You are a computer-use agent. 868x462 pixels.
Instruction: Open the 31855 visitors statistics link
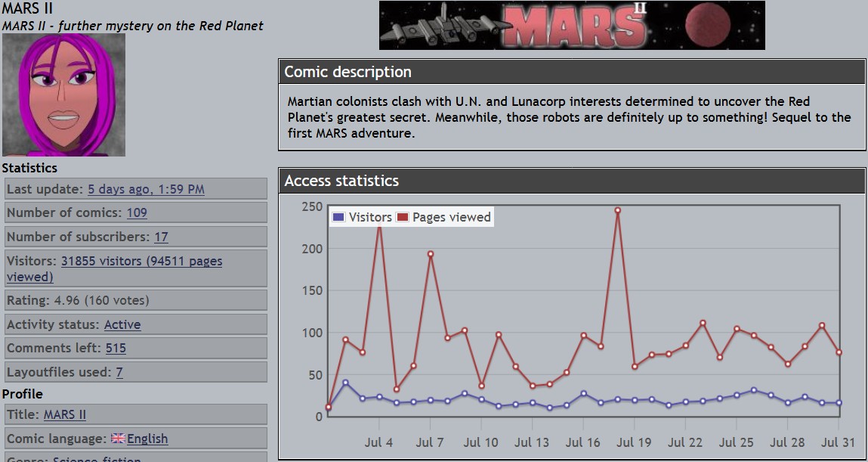141,261
